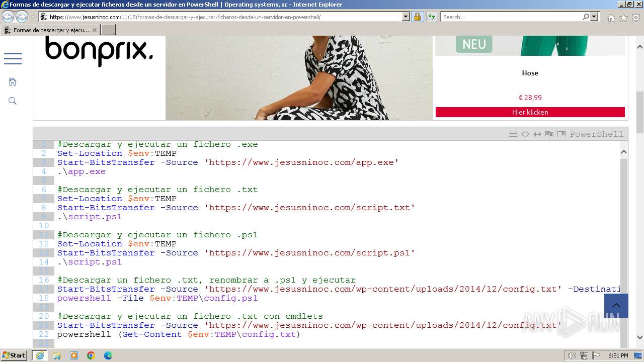
Task: Open Favorites star icon
Action: pos(623,18)
